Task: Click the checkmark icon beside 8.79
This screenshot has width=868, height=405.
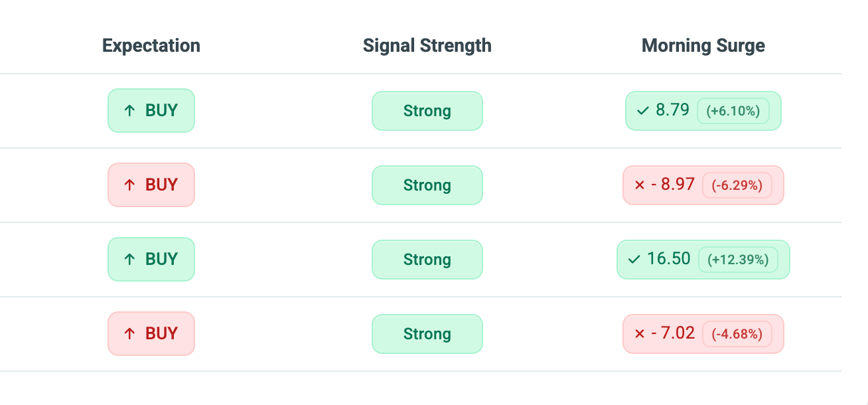Action: click(x=642, y=111)
